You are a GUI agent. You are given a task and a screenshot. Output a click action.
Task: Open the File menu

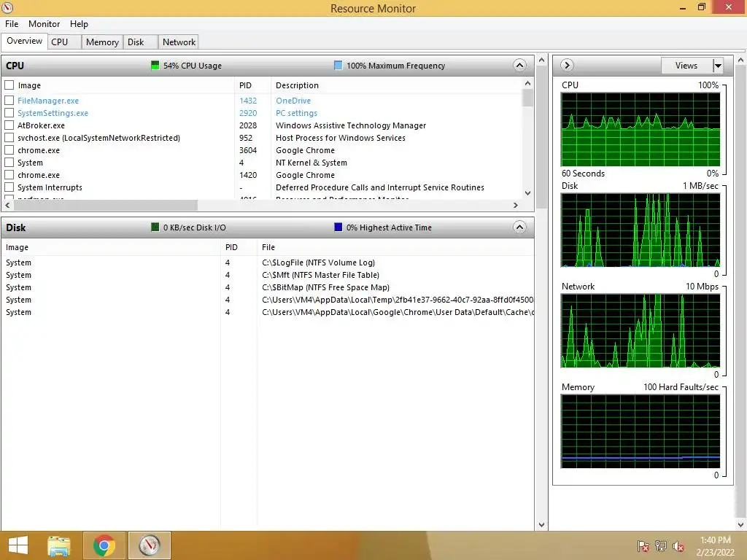point(12,24)
